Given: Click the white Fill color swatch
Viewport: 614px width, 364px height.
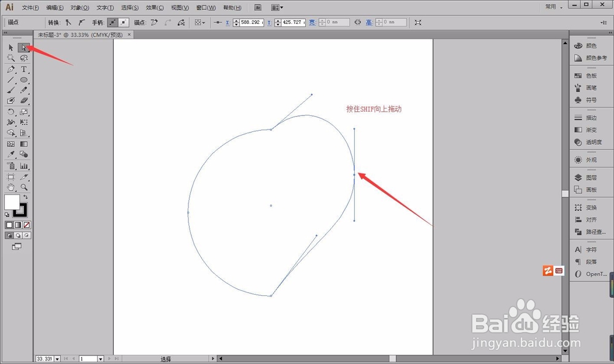Looking at the screenshot, I should pyautogui.click(x=12, y=202).
